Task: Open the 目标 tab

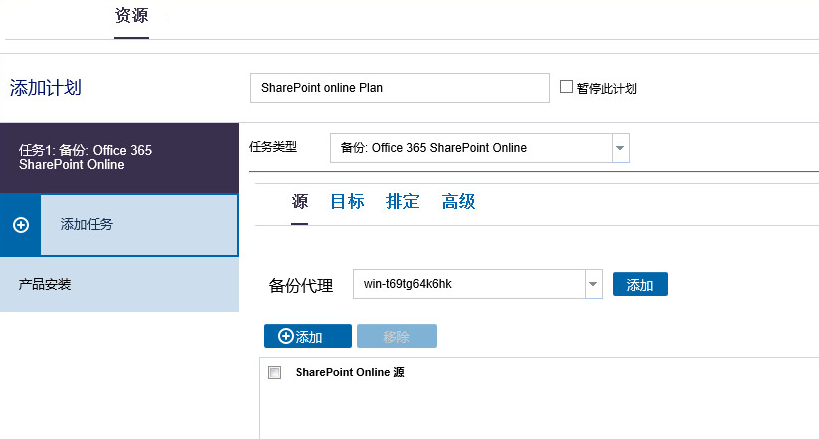Action: click(x=347, y=202)
